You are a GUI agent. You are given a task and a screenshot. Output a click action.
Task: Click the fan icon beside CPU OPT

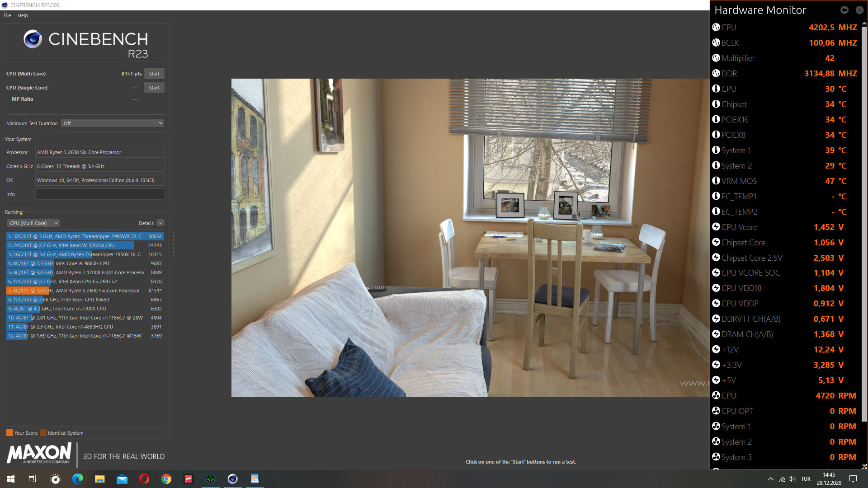coord(716,411)
